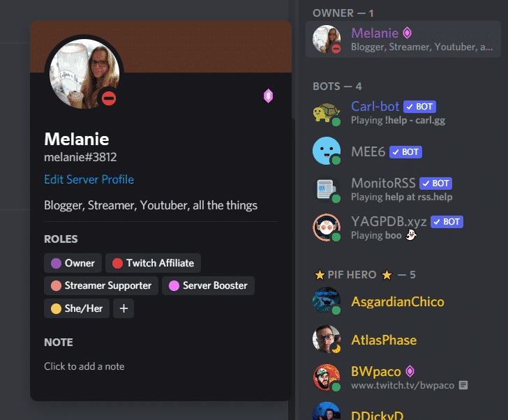Viewport: 508px width, 420px height.
Task: Click the note field to add a note
Action: pos(84,366)
